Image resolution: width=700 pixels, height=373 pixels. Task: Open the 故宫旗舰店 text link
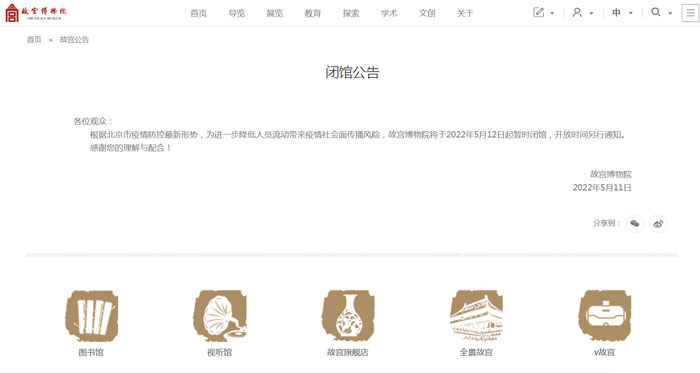pos(348,352)
